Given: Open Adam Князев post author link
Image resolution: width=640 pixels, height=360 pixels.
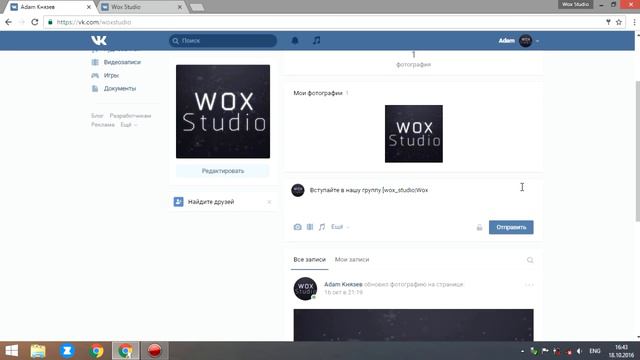Looking at the screenshot, I should [343, 284].
